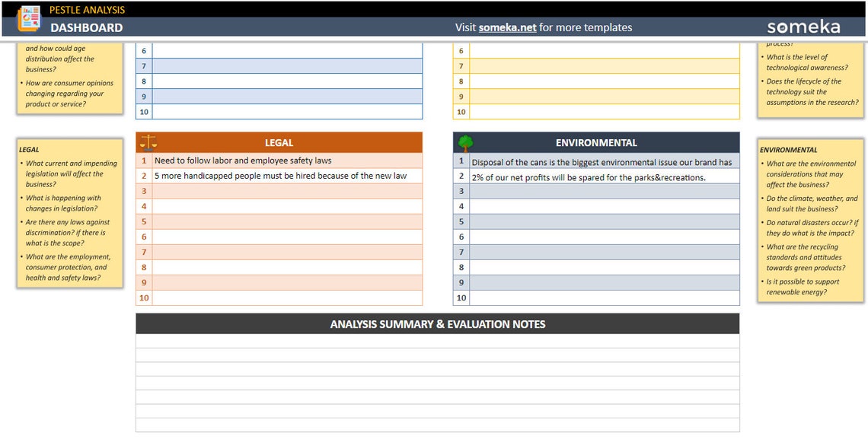Click the DASHBOARD label in the header
Viewport: 868px width, 445px height.
(85, 27)
